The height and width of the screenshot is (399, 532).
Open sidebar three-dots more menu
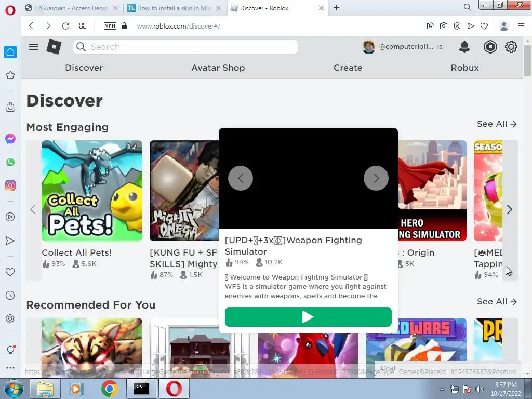pos(10,368)
